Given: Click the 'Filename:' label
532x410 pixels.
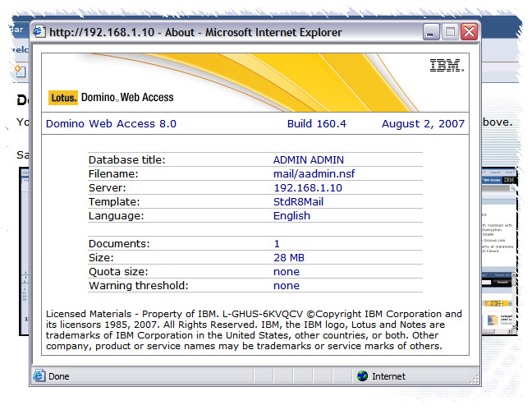Looking at the screenshot, I should point(113,174).
